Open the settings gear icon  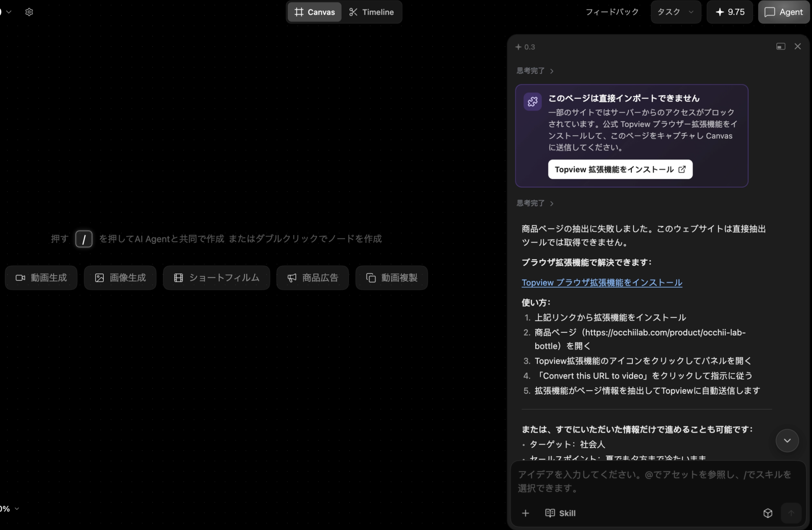[x=29, y=12]
